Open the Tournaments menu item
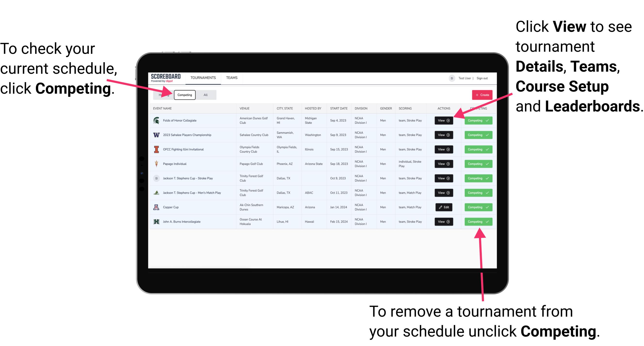 coord(203,78)
